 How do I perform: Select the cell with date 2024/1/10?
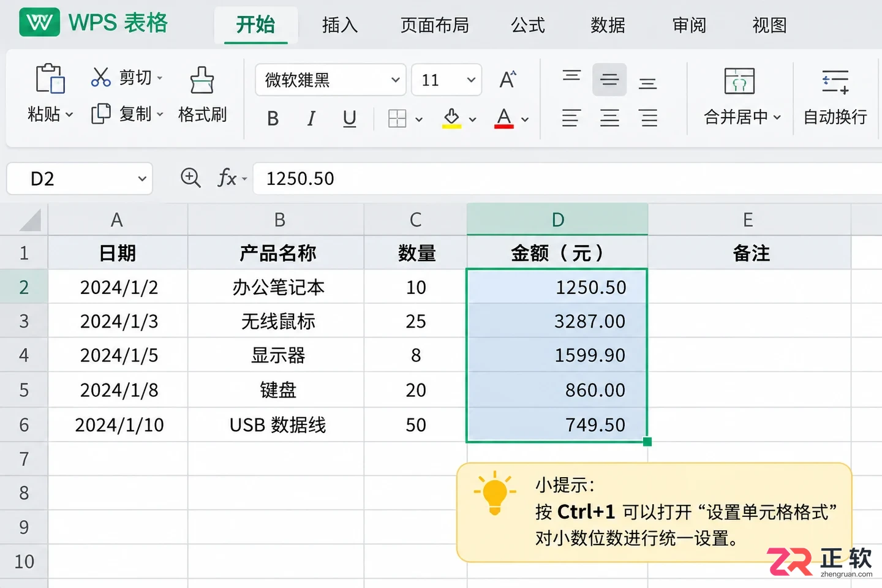[x=118, y=424]
